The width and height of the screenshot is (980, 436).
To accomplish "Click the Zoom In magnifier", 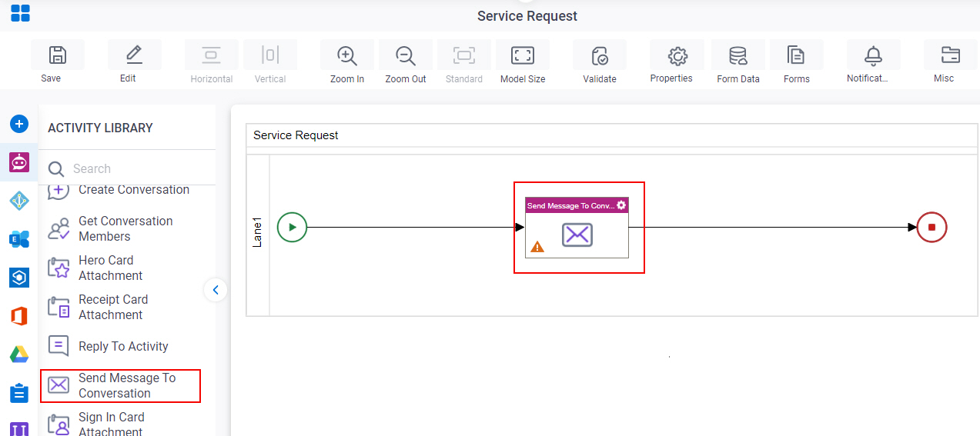I will (x=347, y=55).
